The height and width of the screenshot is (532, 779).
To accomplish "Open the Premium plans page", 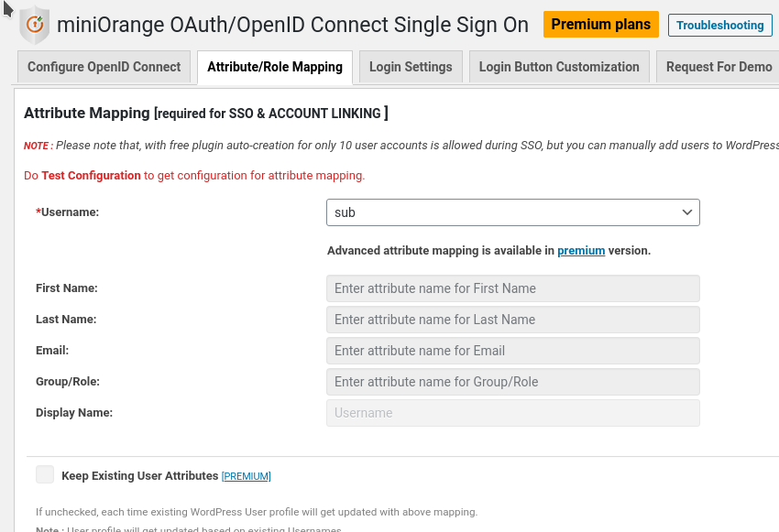I will point(600,25).
